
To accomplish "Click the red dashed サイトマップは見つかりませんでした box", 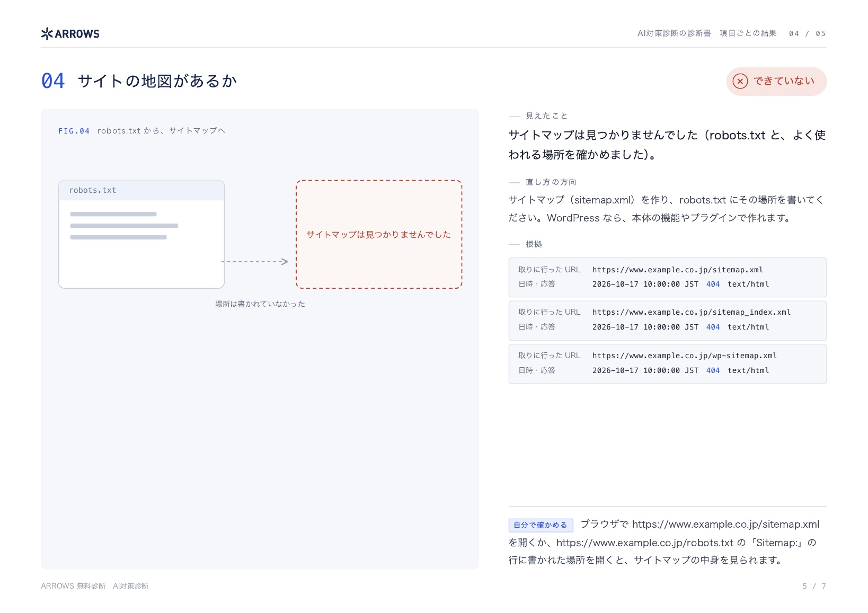I will (379, 234).
